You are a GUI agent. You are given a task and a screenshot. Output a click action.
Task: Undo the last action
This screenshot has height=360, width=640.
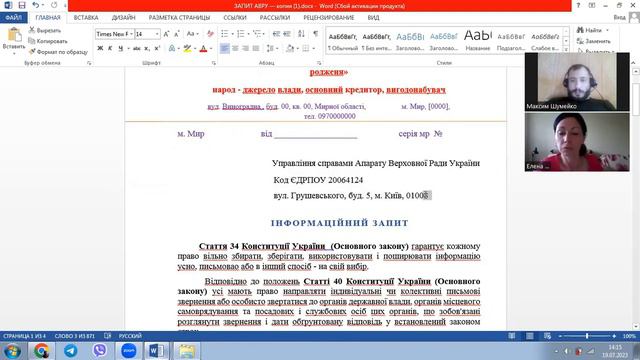click(x=36, y=5)
